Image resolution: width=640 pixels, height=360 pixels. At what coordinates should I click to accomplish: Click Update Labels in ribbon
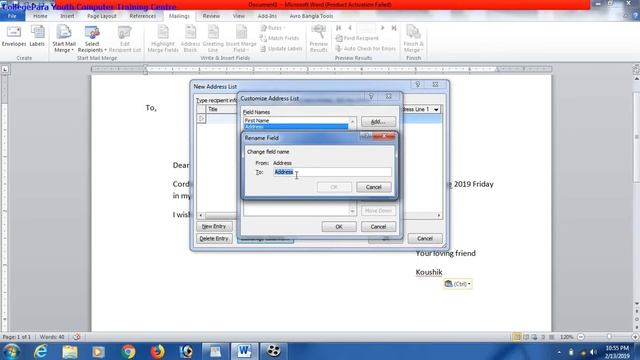point(281,49)
